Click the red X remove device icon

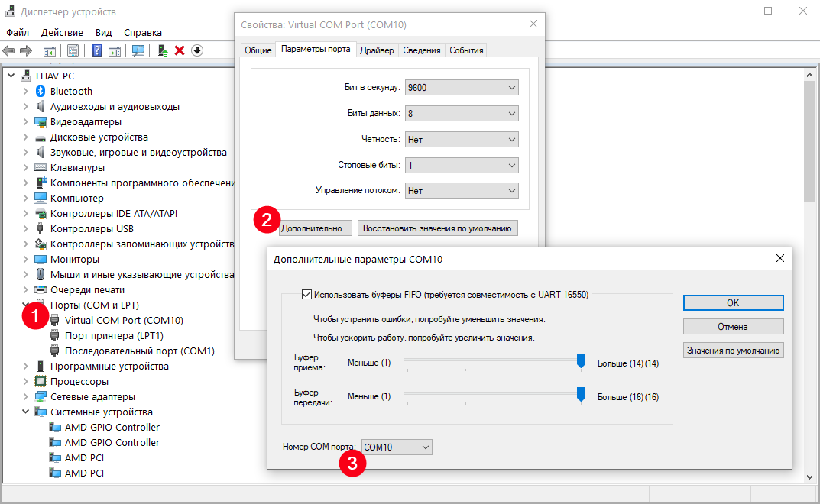[180, 50]
